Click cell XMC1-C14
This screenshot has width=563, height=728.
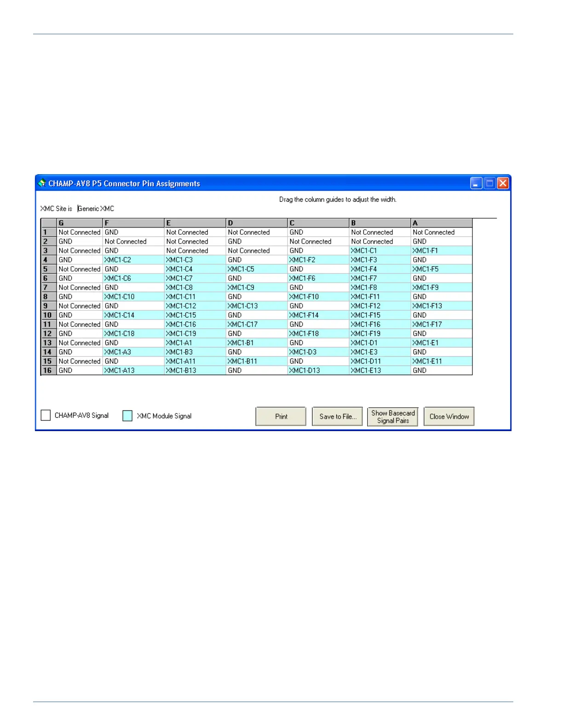[133, 315]
